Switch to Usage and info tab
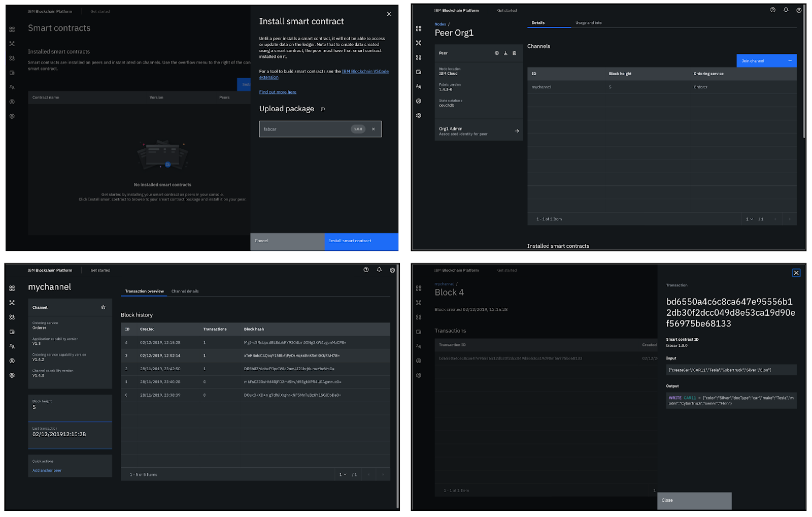This screenshot has height=517, width=812. pyautogui.click(x=588, y=23)
